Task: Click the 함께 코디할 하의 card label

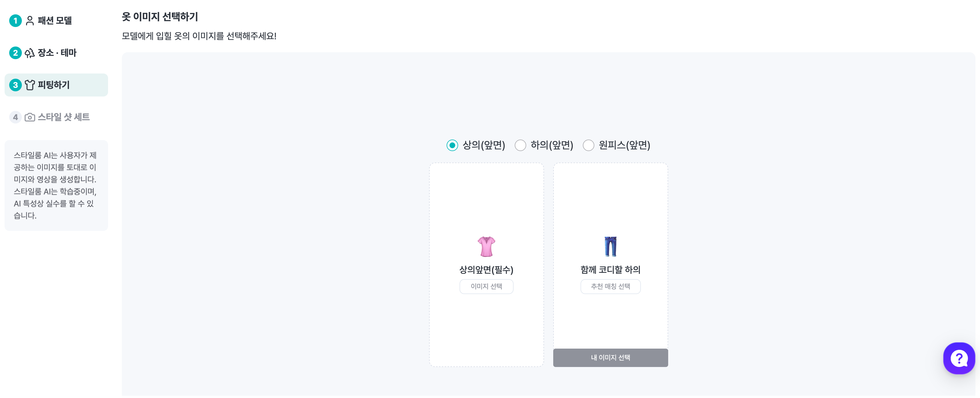Action: (x=610, y=270)
